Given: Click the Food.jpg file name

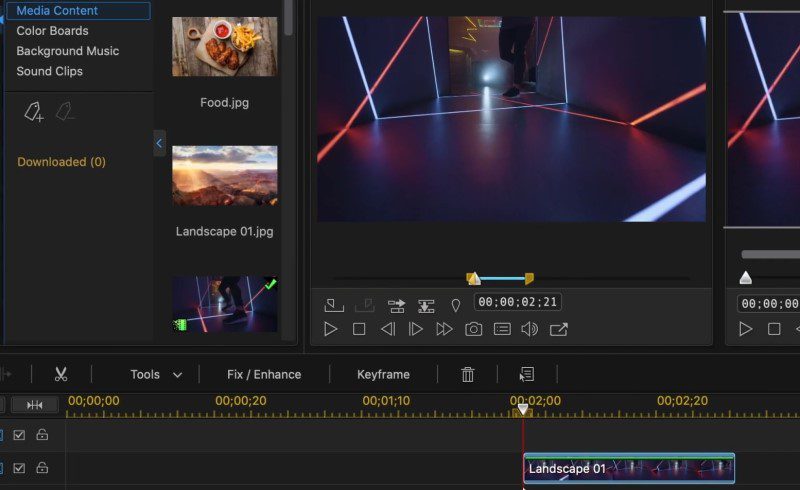Looking at the screenshot, I should (x=224, y=103).
